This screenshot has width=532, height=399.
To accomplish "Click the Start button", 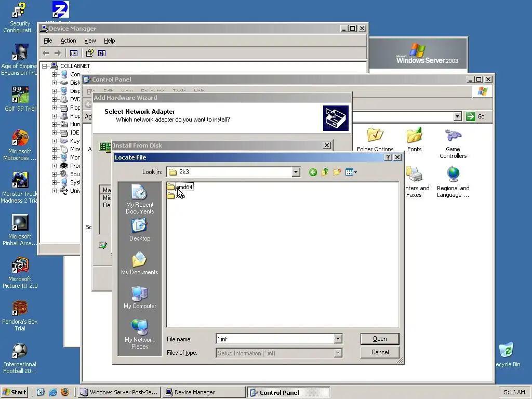I will [x=15, y=392].
